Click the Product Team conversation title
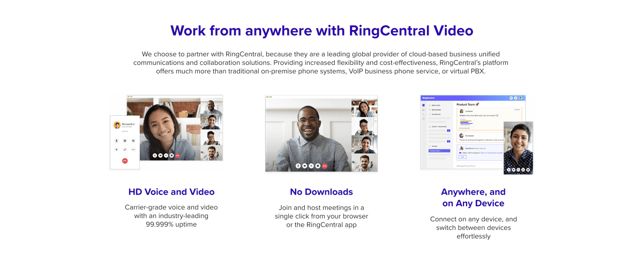 point(468,104)
